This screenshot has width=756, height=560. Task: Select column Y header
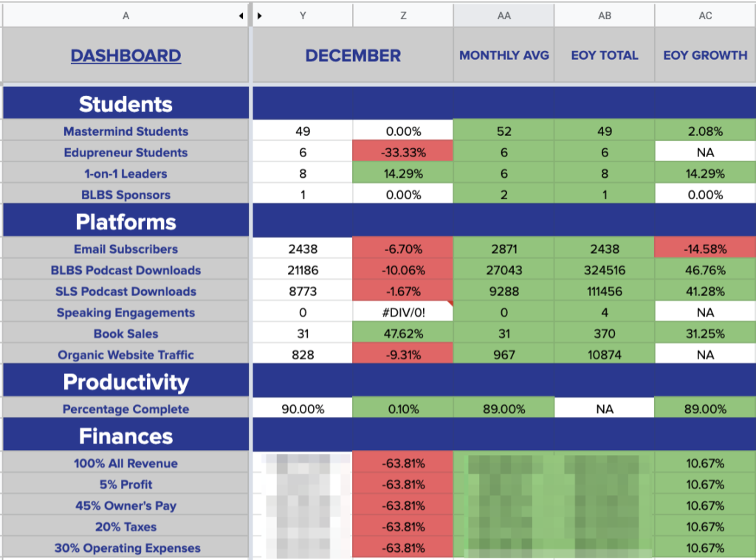click(303, 14)
